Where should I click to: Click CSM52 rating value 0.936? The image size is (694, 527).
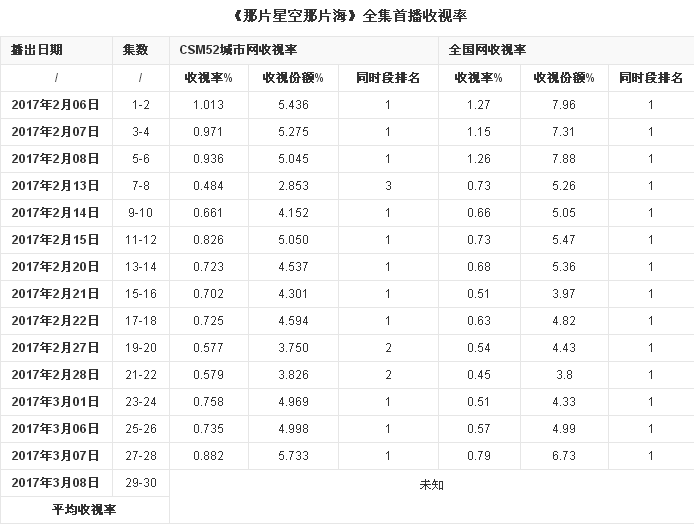pos(208,159)
